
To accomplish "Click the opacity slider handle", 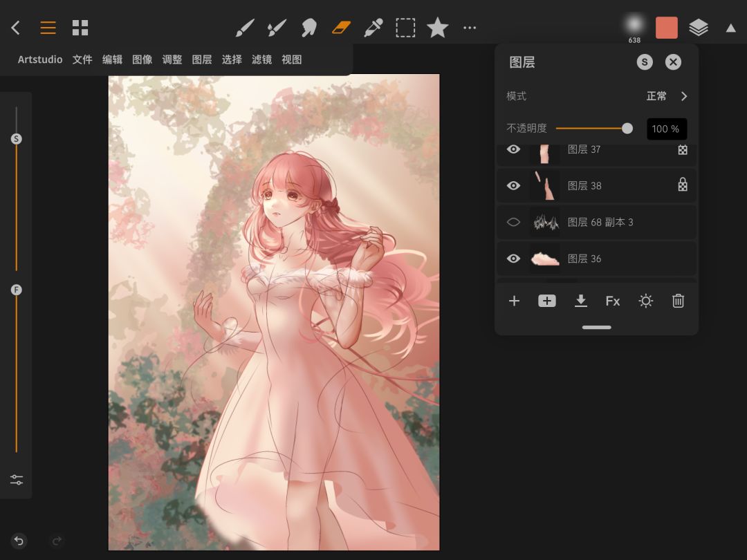I will point(627,128).
